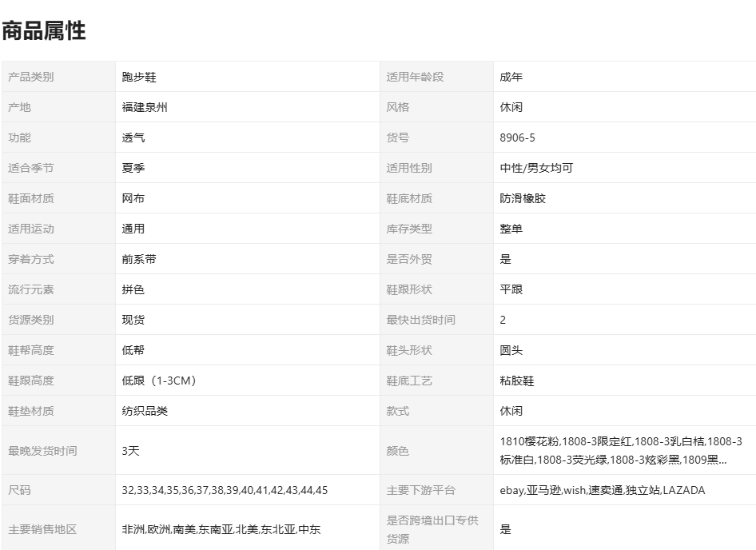This screenshot has width=756, height=550.
Task: Click the 纺织品类 insole material value
Action: click(x=145, y=411)
